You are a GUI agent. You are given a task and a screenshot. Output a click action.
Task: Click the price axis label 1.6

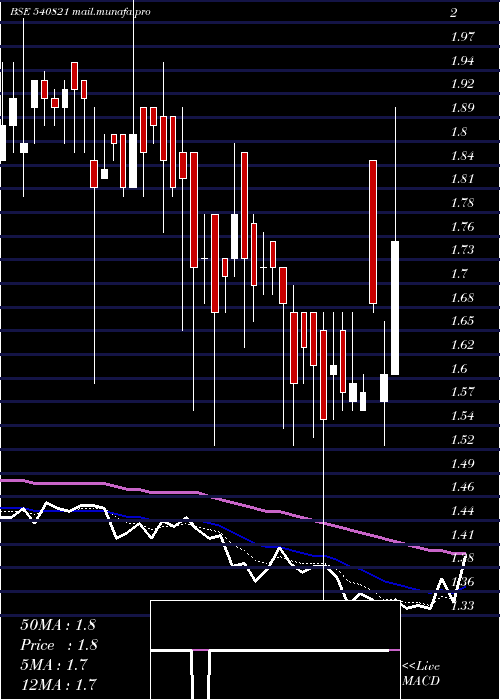pos(460,368)
